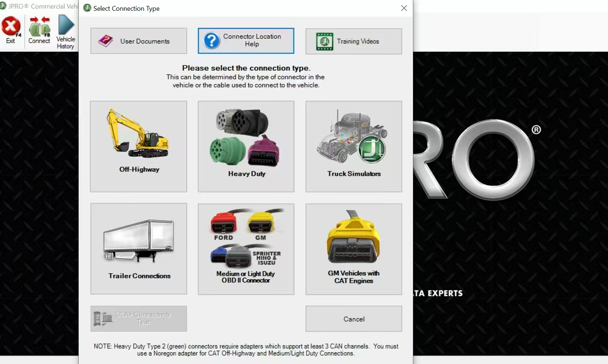
Task: Open Connector Location Help
Action: (246, 41)
